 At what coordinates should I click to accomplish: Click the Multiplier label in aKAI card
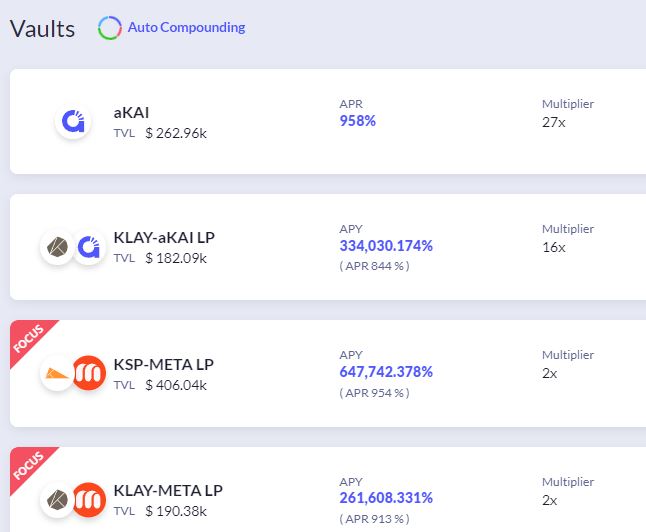click(568, 104)
